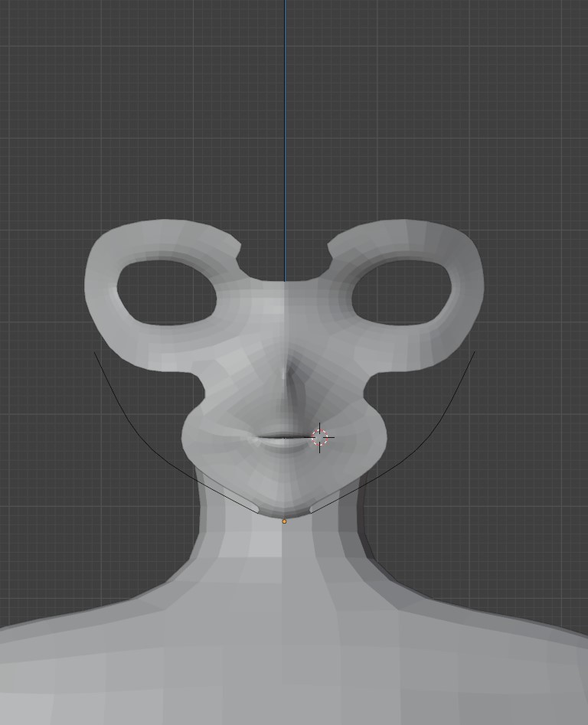Image resolution: width=588 pixels, height=725 pixels.
Task: Click the mouth slit on the face
Action: (284, 437)
